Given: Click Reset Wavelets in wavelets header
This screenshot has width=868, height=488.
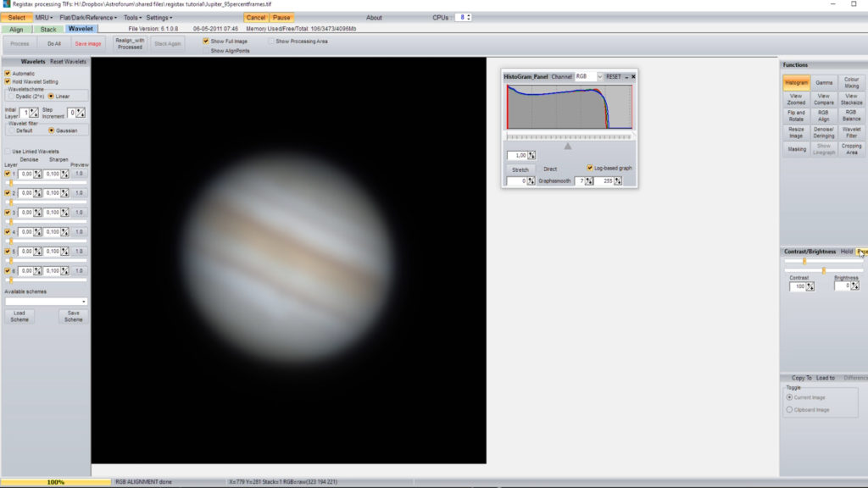Looking at the screenshot, I should click(x=68, y=61).
